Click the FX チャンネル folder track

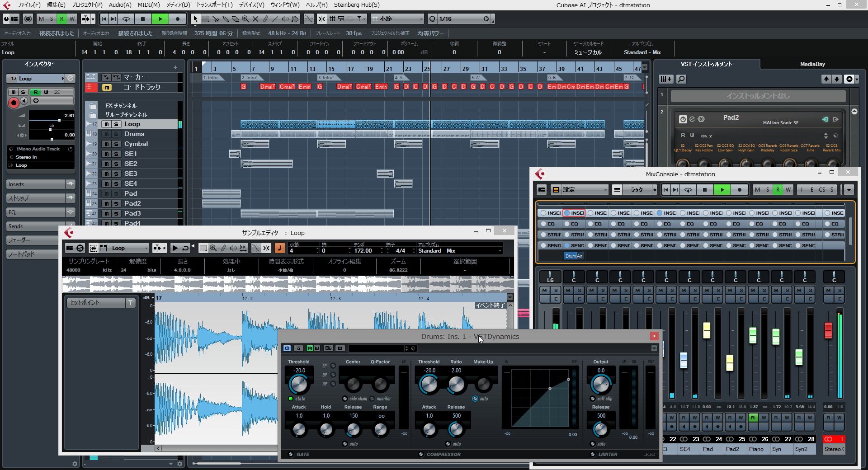pyautogui.click(x=121, y=105)
